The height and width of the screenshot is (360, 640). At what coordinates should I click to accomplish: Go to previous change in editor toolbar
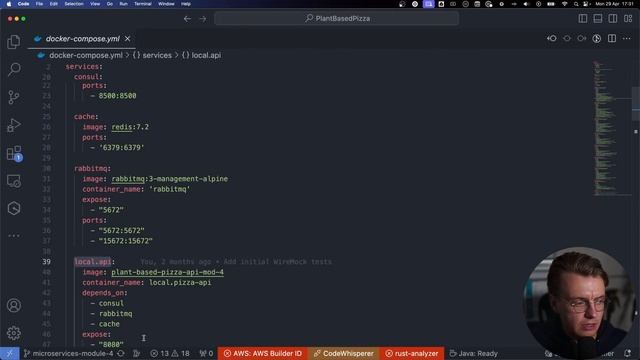tap(552, 38)
